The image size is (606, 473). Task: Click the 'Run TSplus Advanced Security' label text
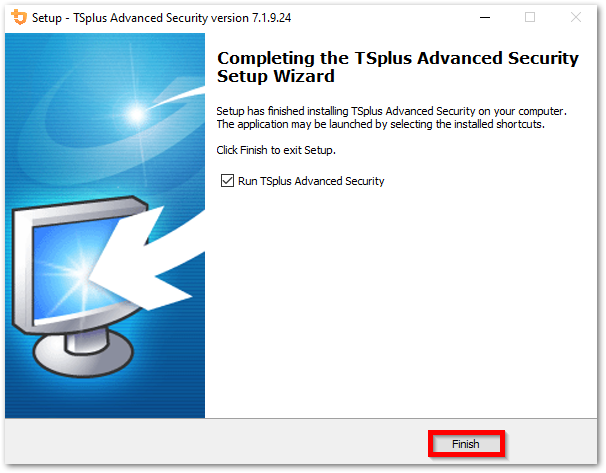tap(311, 181)
